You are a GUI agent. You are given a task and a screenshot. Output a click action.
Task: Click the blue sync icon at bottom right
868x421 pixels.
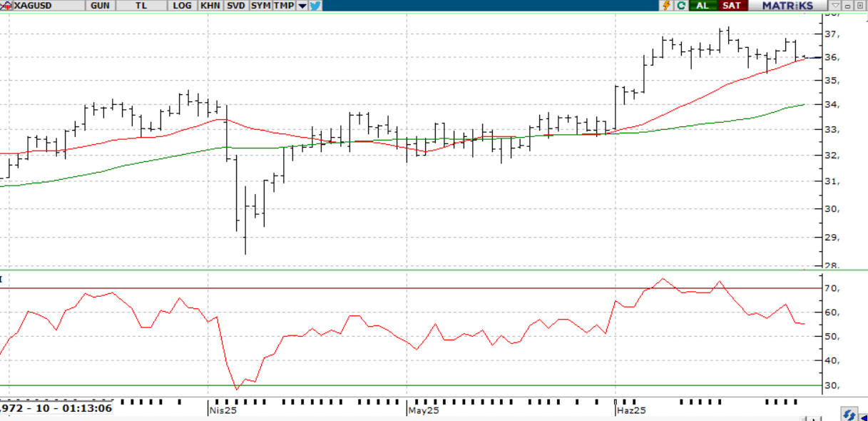coord(849,415)
